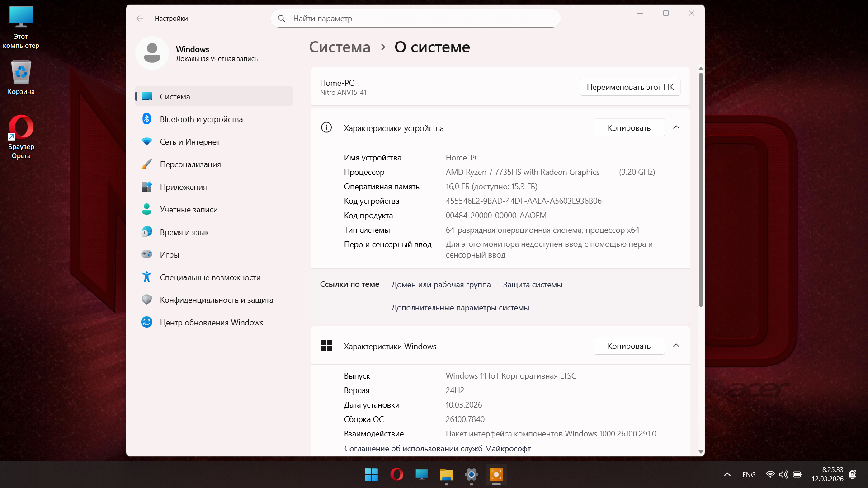Open Дополнительные параметры системы link

pyautogui.click(x=460, y=308)
